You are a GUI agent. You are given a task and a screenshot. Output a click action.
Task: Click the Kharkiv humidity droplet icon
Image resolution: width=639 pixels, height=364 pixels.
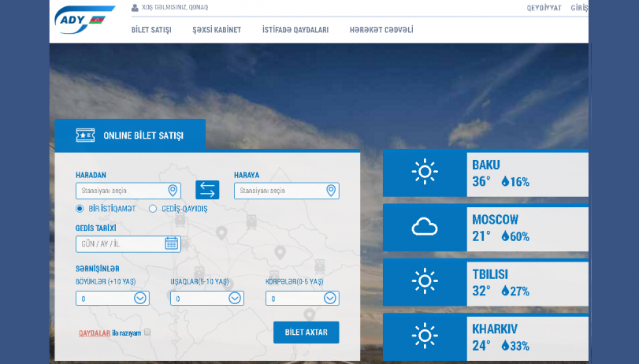coord(505,346)
